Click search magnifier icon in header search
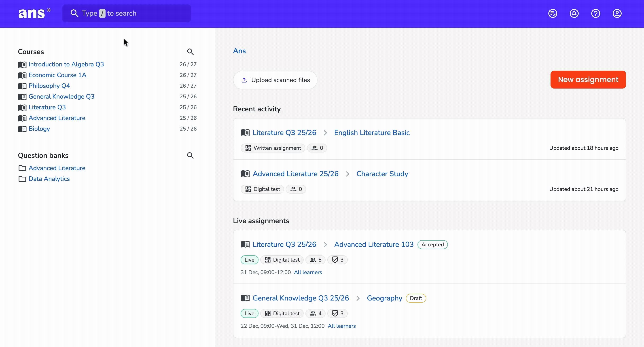Screen dimensions: 644x347 pos(74,13)
